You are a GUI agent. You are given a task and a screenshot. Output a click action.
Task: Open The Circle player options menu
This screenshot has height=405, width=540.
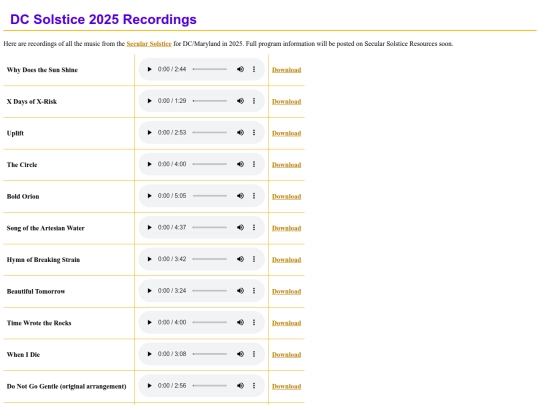pyautogui.click(x=254, y=164)
